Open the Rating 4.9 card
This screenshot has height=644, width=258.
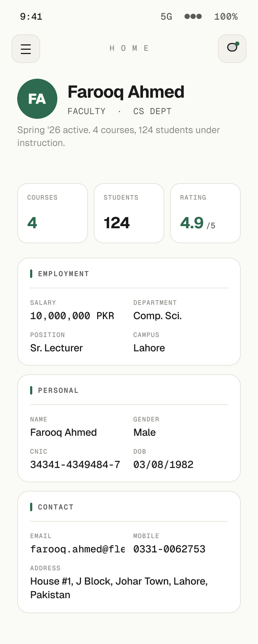click(x=205, y=213)
